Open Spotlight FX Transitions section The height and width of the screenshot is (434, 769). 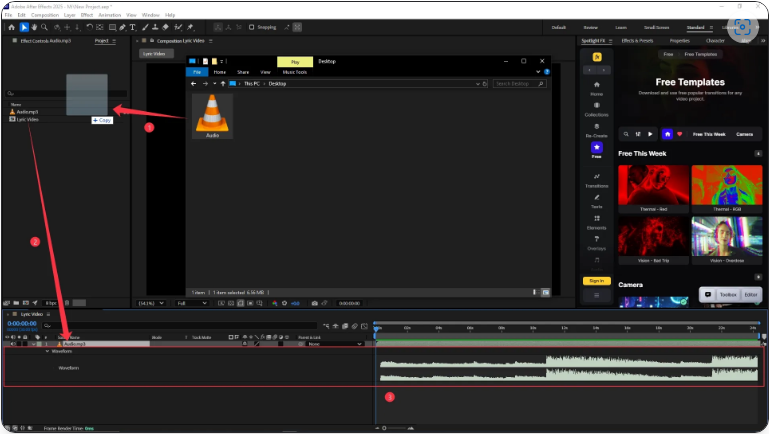(596, 180)
